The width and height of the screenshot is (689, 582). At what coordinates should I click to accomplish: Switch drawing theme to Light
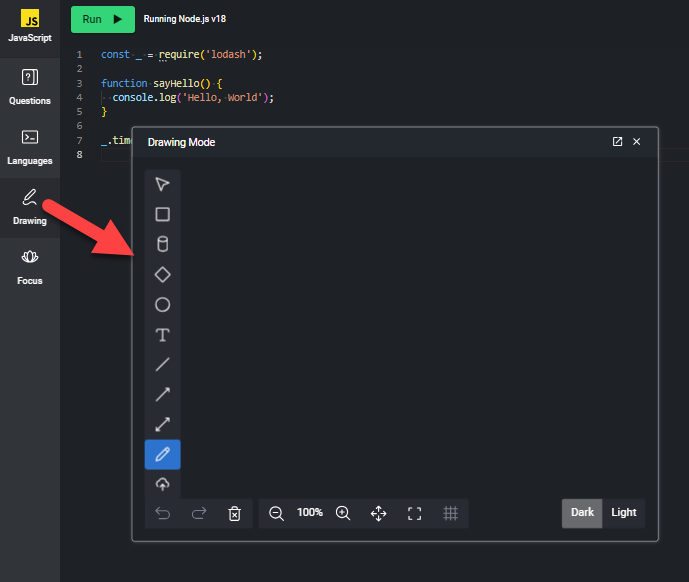(x=624, y=513)
